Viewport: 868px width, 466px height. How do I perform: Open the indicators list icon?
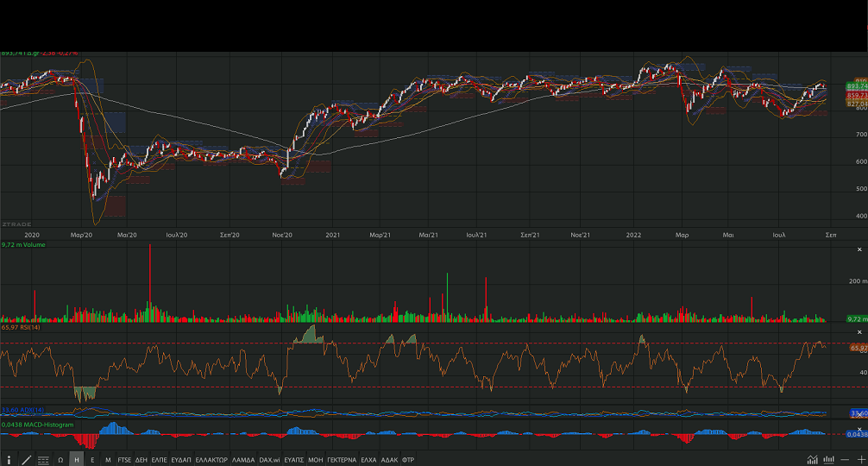click(43, 460)
